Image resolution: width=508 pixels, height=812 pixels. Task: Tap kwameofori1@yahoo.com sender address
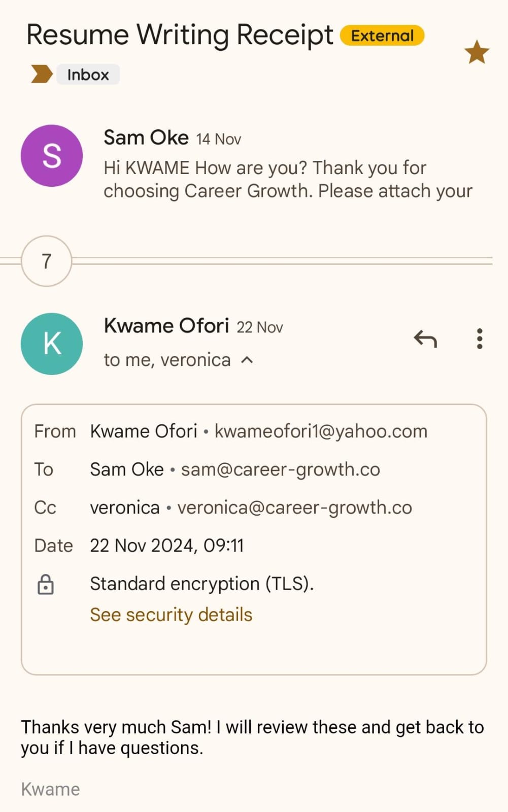(x=321, y=431)
